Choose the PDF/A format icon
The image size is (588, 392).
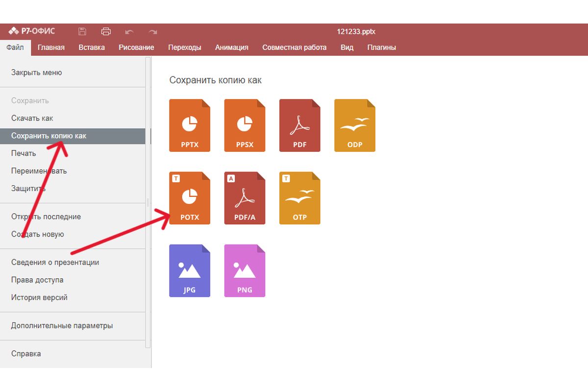tap(245, 198)
